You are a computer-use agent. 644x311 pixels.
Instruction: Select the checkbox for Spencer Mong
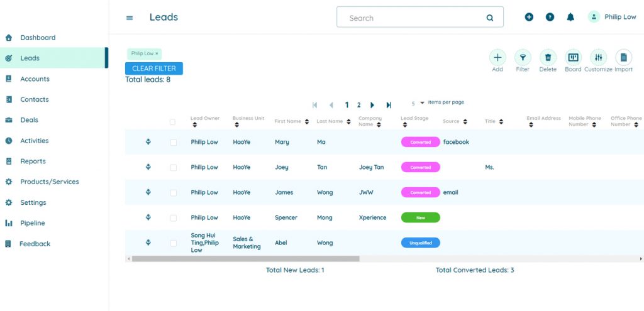(x=173, y=218)
